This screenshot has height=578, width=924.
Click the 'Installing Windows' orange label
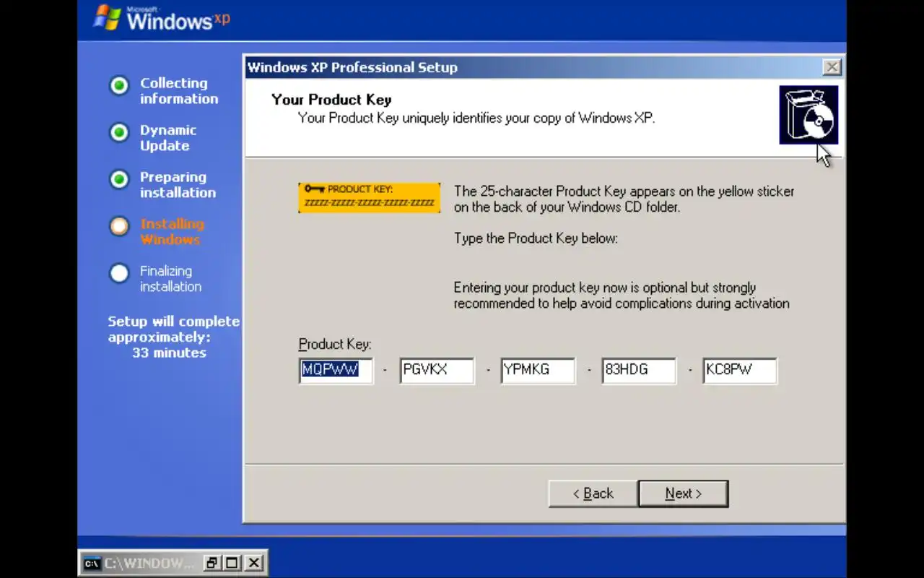point(173,231)
